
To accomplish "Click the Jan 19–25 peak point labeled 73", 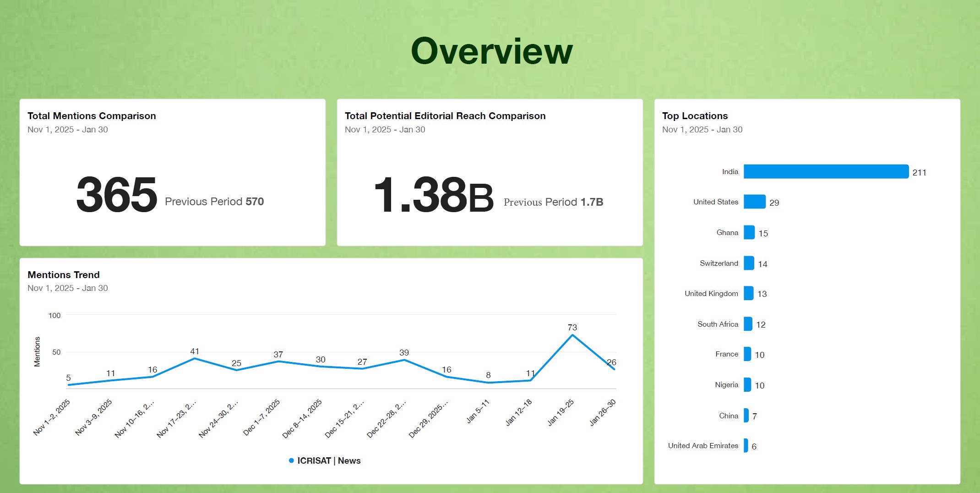I will click(x=572, y=335).
